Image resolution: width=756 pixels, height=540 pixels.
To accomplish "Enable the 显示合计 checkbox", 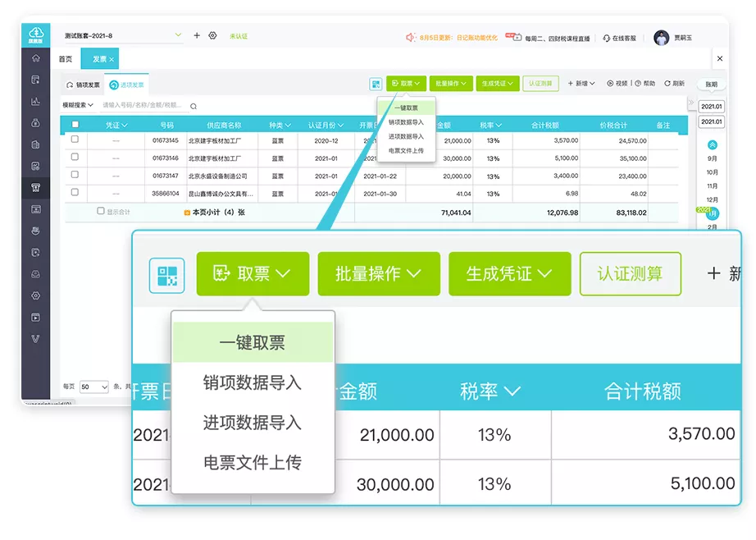I will pyautogui.click(x=101, y=211).
